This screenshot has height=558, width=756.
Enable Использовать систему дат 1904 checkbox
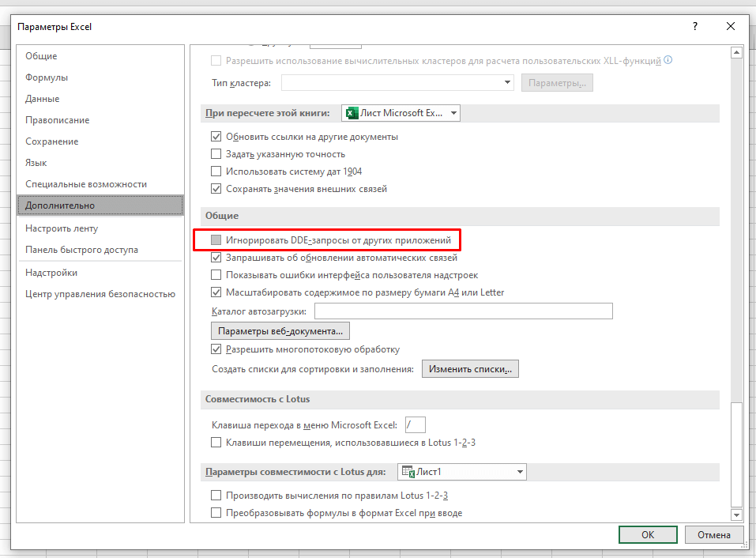pyautogui.click(x=216, y=172)
